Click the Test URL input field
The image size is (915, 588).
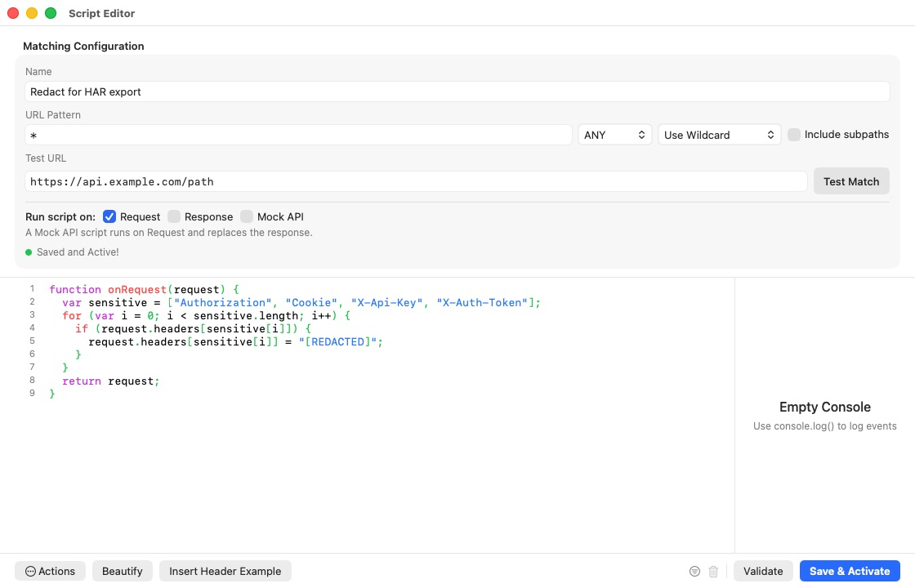click(x=416, y=181)
